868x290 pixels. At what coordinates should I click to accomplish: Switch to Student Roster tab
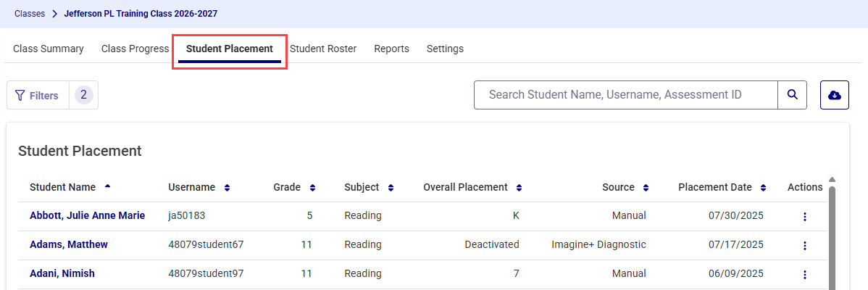(323, 49)
